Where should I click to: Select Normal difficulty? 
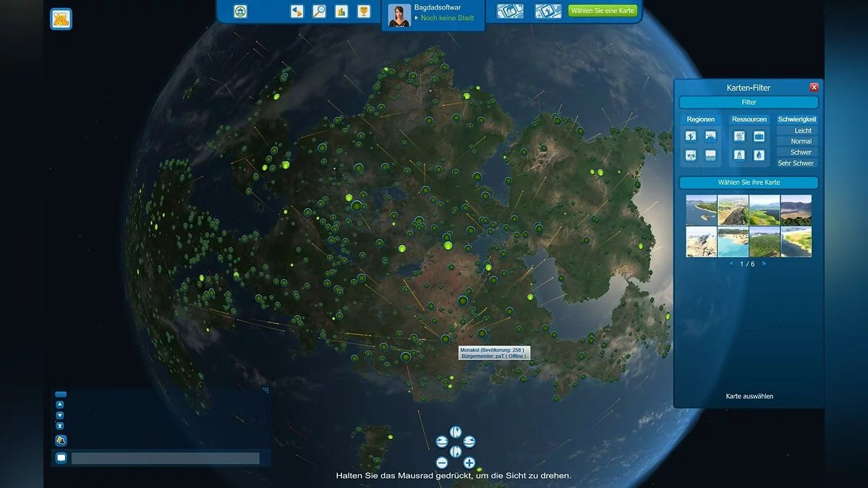pos(797,142)
